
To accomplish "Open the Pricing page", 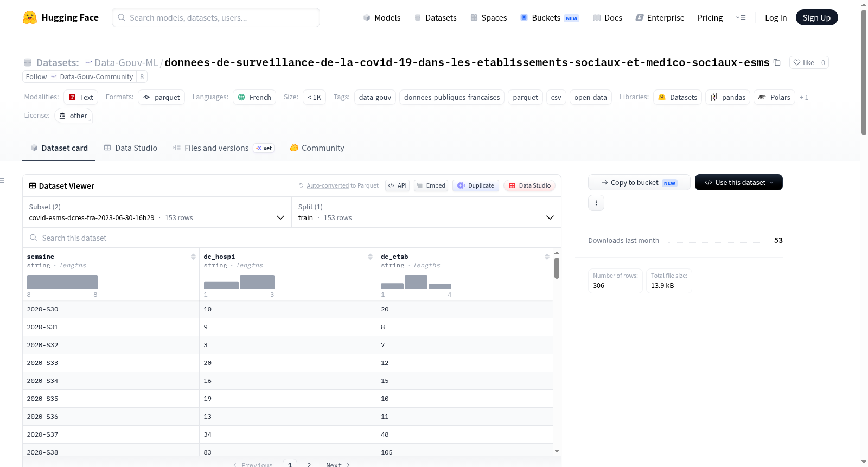I will coord(710,17).
